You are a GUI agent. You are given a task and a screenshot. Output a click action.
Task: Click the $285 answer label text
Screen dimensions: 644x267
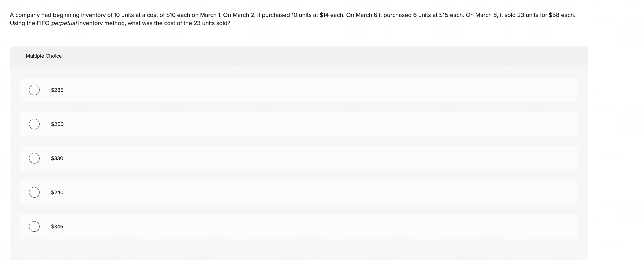point(57,90)
